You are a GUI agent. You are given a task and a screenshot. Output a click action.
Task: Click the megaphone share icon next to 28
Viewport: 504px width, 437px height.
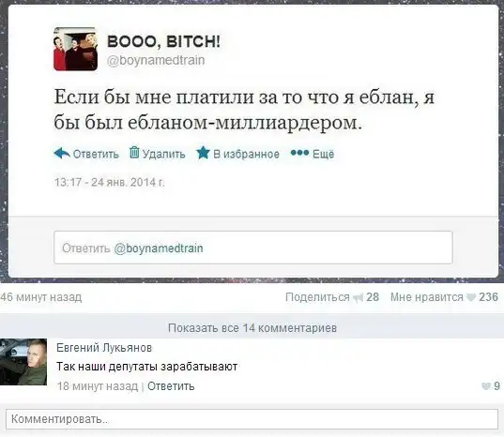358,298
